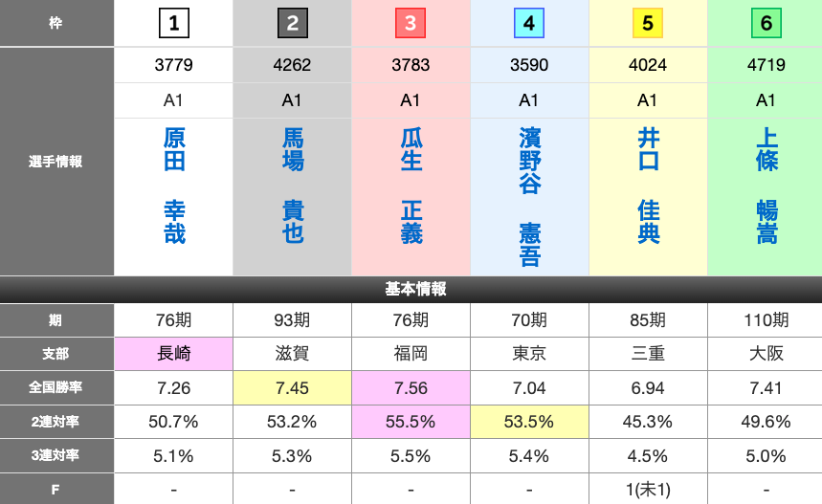Click the 基本情報 section header bar
The width and height of the screenshot is (822, 504).
[x=411, y=289]
